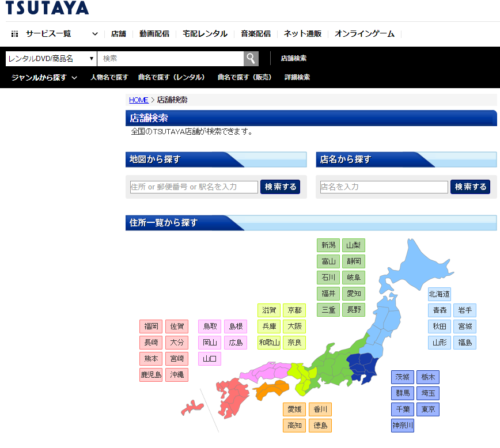The width and height of the screenshot is (500, 448).
Task: Click the orange Shikoku region on map
Action: (271, 390)
